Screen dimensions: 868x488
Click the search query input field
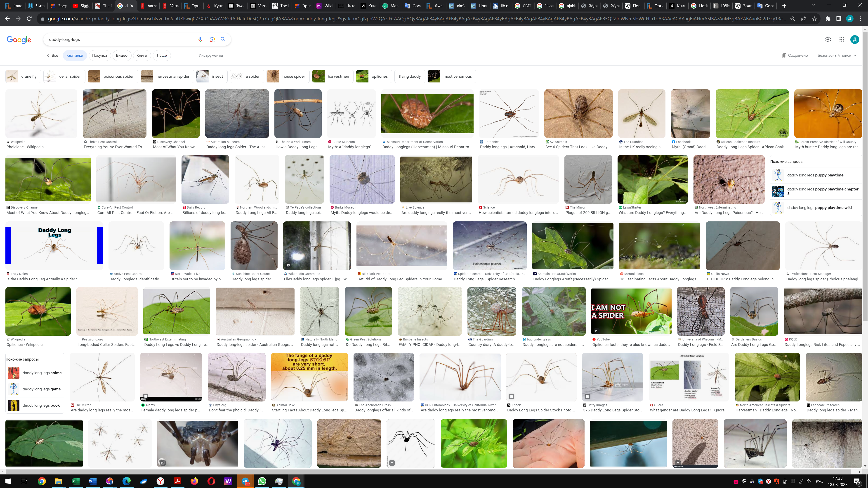coord(121,39)
